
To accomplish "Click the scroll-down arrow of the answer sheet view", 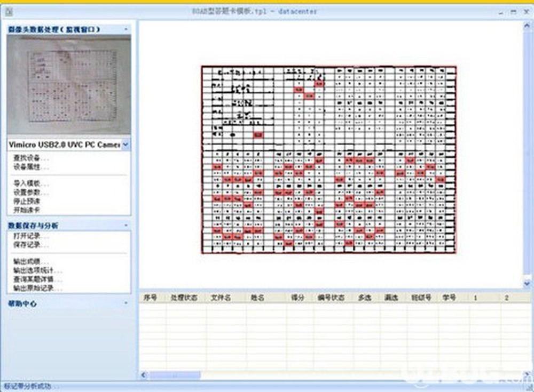I will point(527,283).
